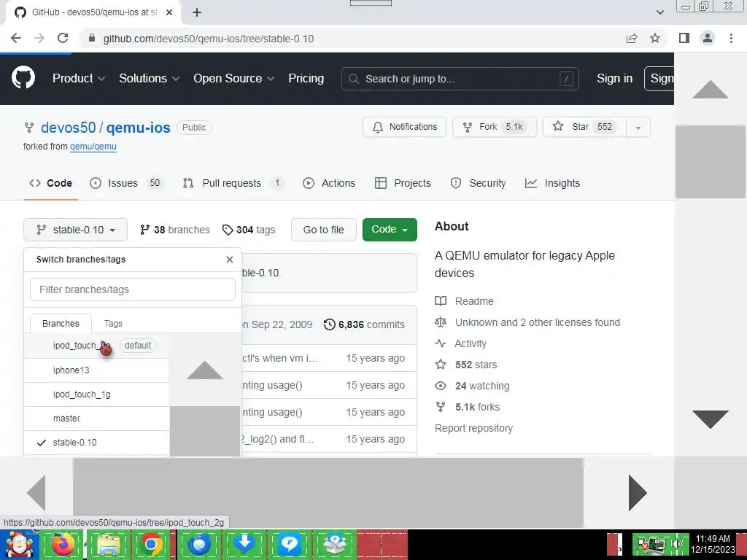Open the 24 watching link
Viewport: 747px width, 560px height.
472,386
